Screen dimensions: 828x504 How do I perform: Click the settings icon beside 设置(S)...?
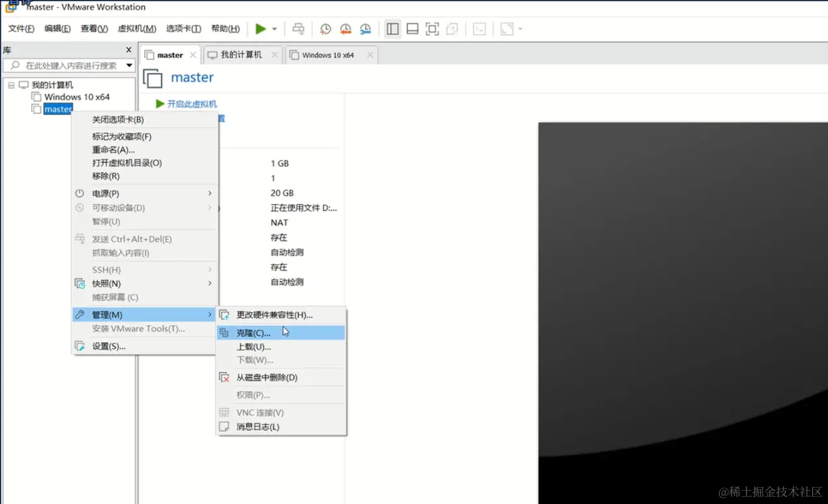80,346
